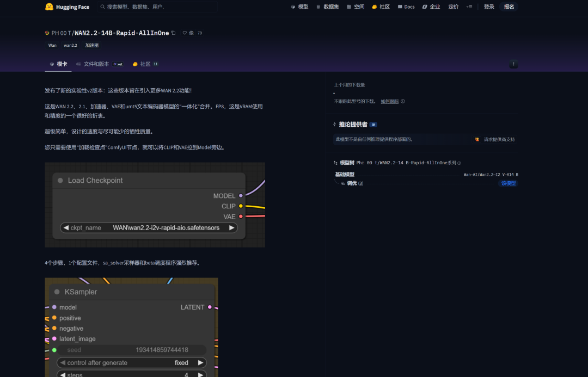Click the model search input field
Viewport: 588px width, 377px height.
[x=157, y=7]
